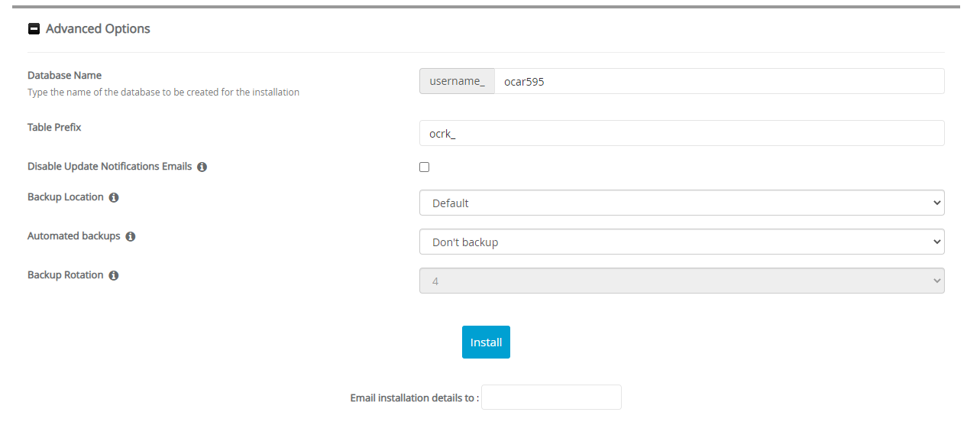Click info icon beside Disable Update Notifications Emails
This screenshot has height=422, width=980.
(202, 167)
